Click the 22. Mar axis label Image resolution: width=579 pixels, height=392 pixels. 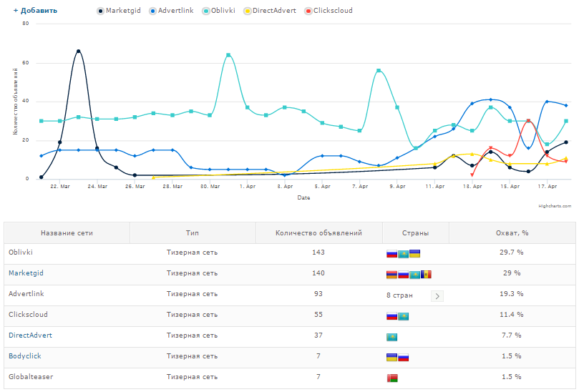pos(60,187)
